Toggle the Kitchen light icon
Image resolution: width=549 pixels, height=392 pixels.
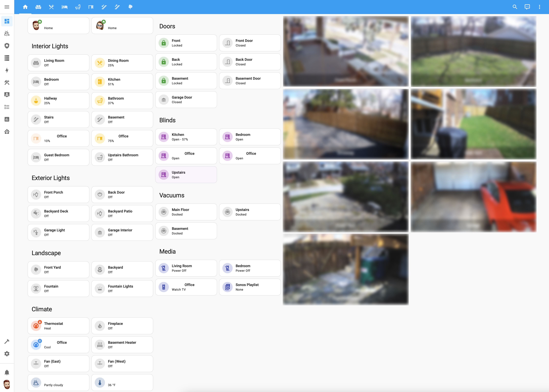100,82
